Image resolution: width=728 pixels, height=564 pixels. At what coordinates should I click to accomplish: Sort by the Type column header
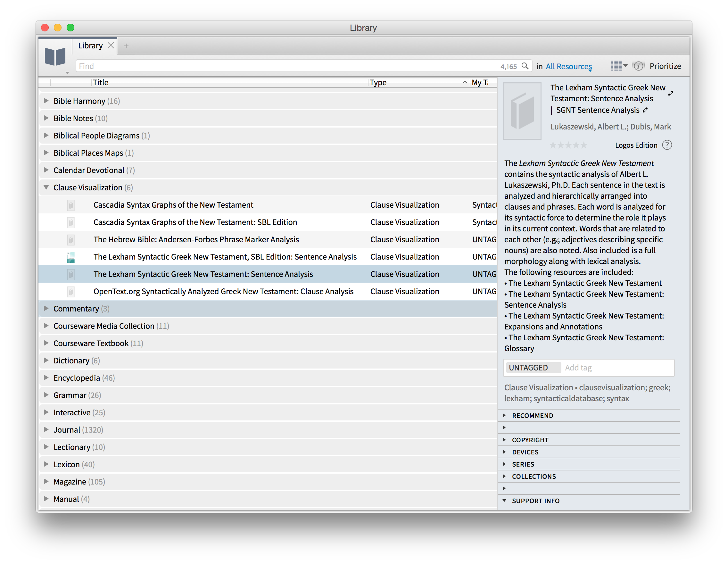click(378, 82)
